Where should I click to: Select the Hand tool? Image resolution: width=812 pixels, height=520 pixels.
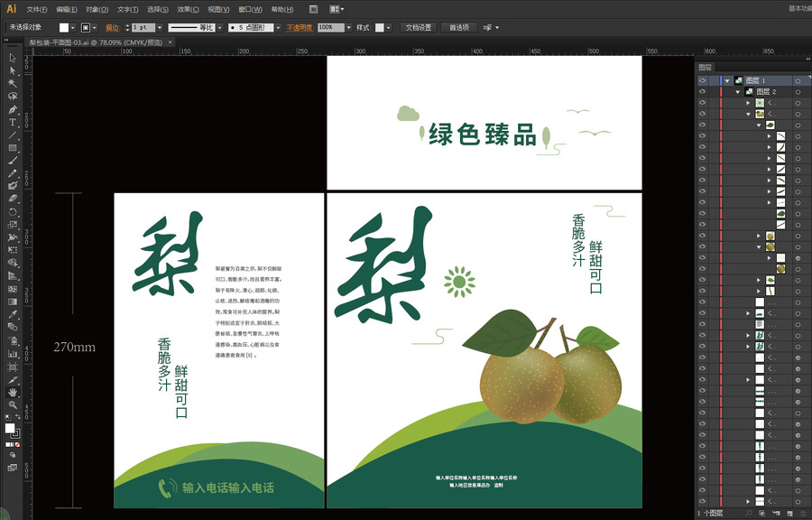(x=13, y=393)
